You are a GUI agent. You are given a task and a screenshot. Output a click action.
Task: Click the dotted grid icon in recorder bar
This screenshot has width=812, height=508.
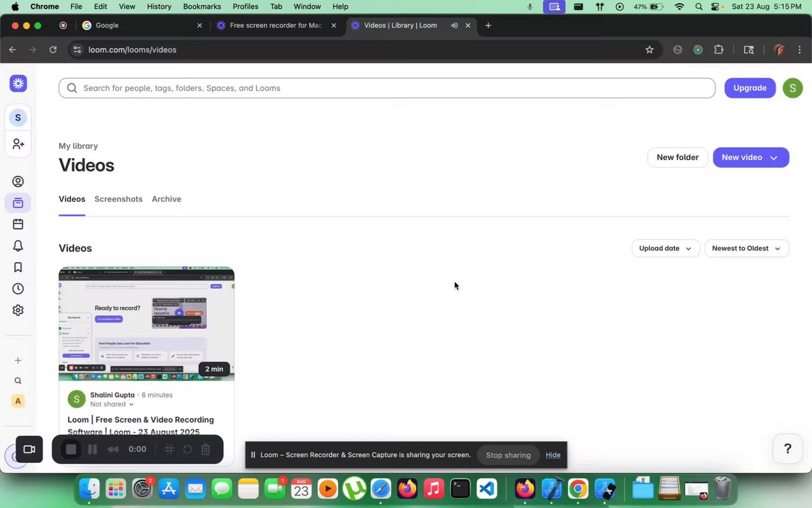pos(169,450)
